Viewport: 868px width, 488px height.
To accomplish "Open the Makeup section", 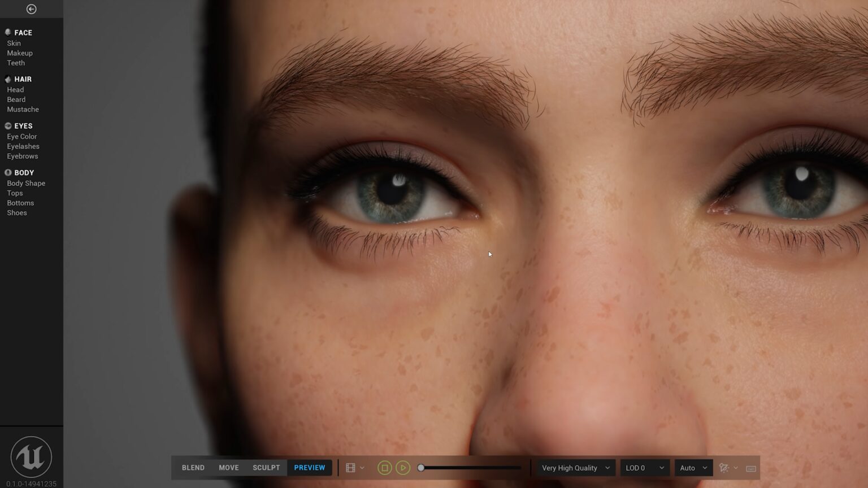I will [x=20, y=53].
